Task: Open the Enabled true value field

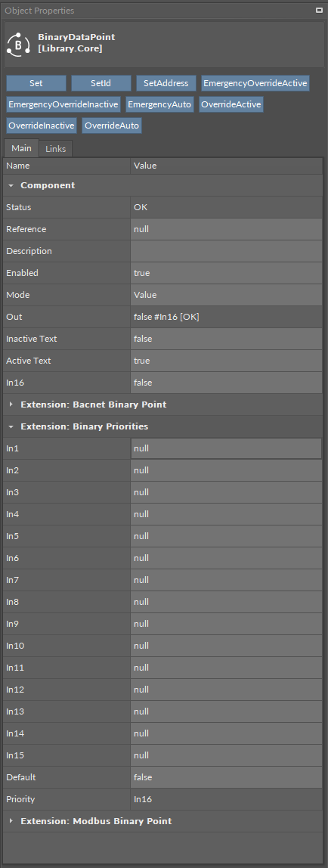Action: pyautogui.click(x=226, y=273)
